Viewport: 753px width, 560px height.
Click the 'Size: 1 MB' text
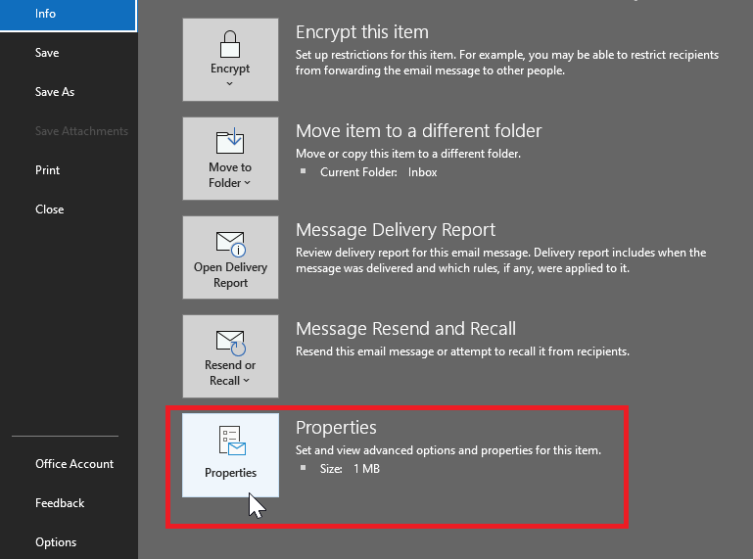pos(350,469)
